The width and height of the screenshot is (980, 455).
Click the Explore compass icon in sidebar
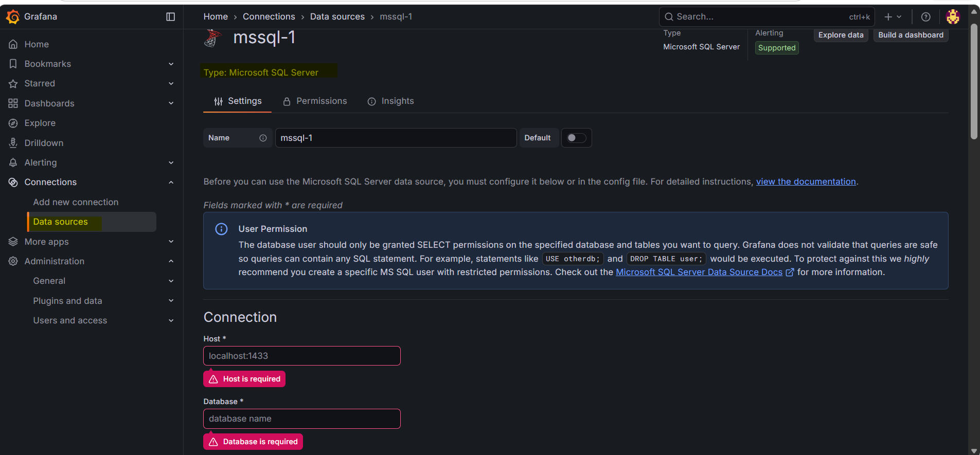[13, 123]
